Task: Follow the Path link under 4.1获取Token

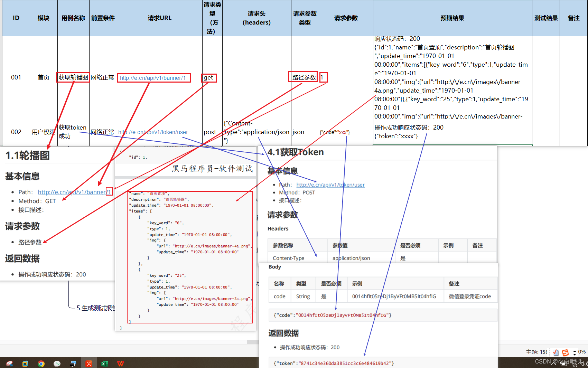Action: (x=330, y=185)
